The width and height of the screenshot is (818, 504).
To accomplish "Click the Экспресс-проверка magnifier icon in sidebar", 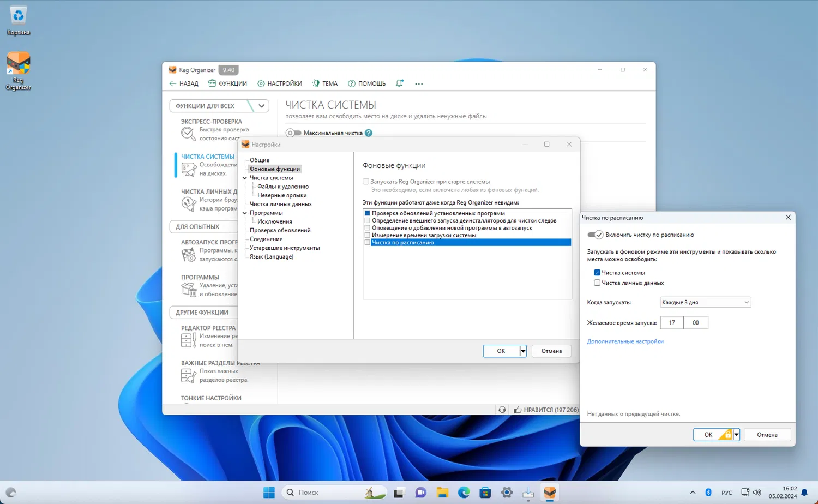I will (x=188, y=133).
